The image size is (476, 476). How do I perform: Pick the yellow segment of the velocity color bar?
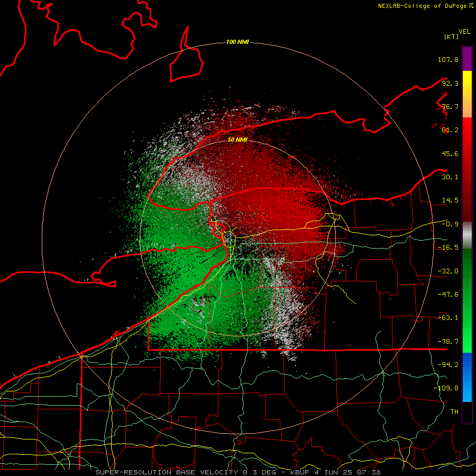coord(467,94)
